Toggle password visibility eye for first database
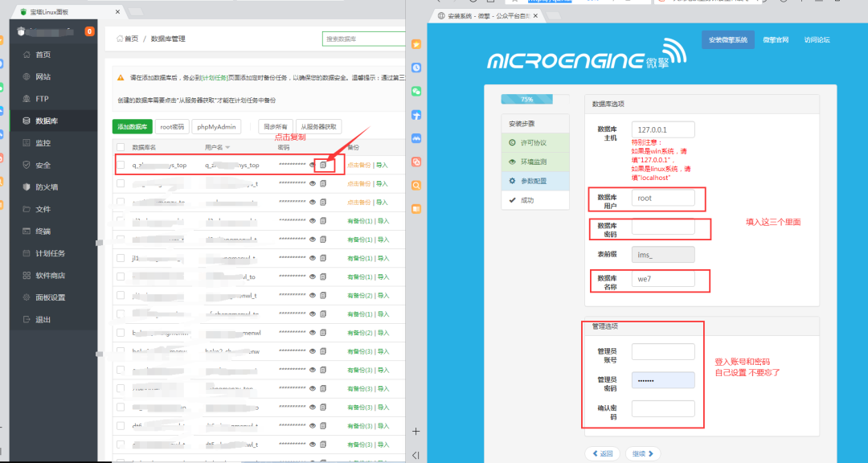 312,163
